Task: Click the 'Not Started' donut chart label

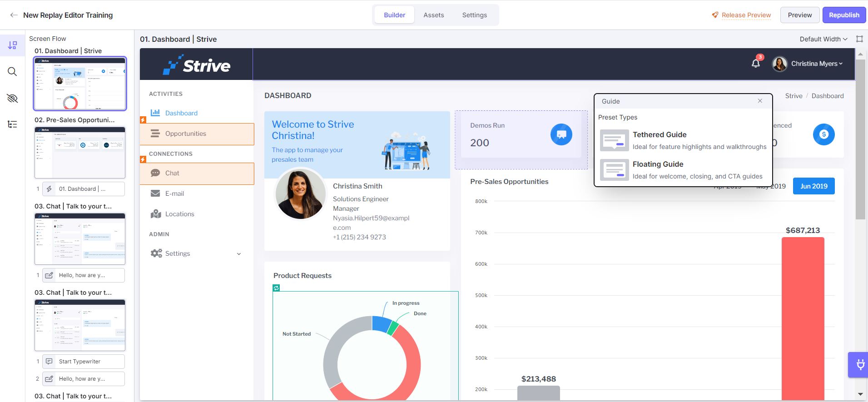Action: coord(297,334)
